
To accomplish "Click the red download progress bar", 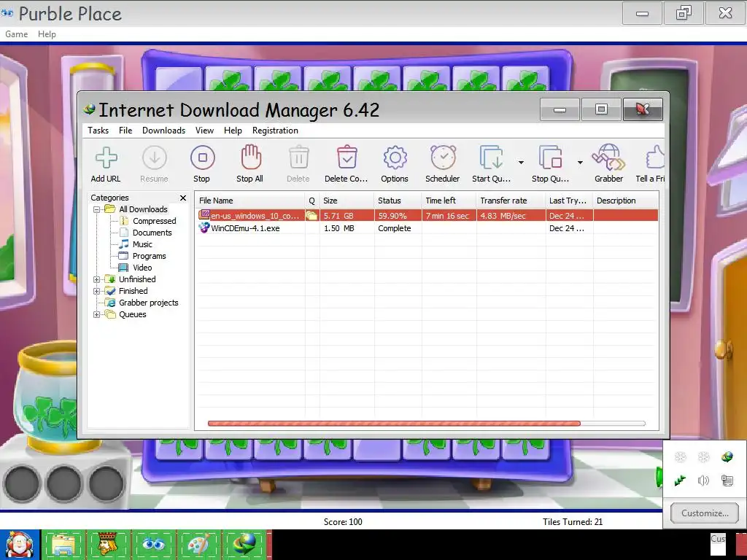I will (394, 424).
